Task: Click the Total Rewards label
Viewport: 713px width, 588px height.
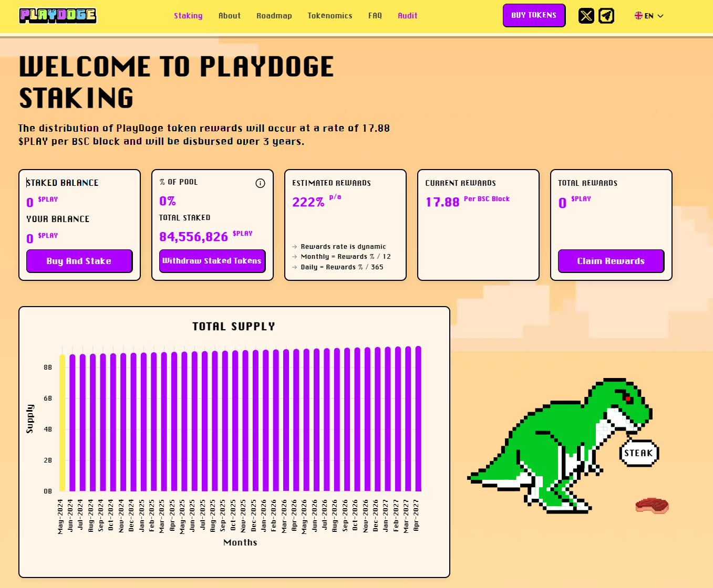Action: pos(587,183)
